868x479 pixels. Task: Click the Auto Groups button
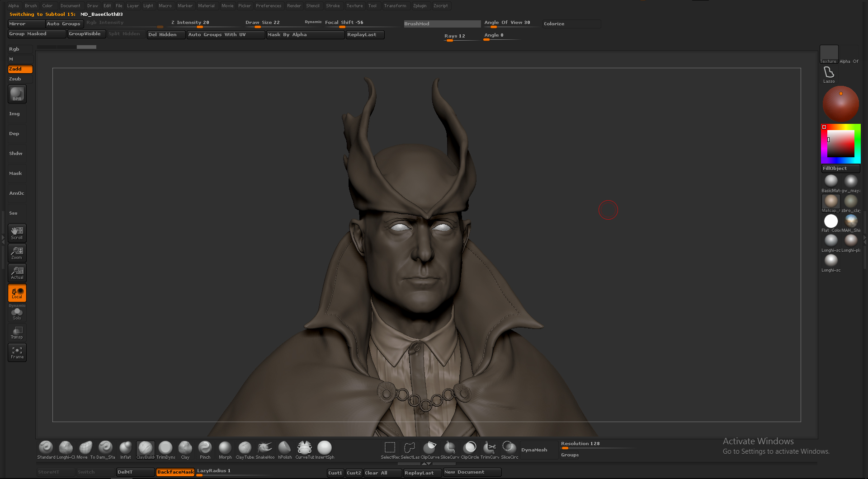tap(64, 24)
